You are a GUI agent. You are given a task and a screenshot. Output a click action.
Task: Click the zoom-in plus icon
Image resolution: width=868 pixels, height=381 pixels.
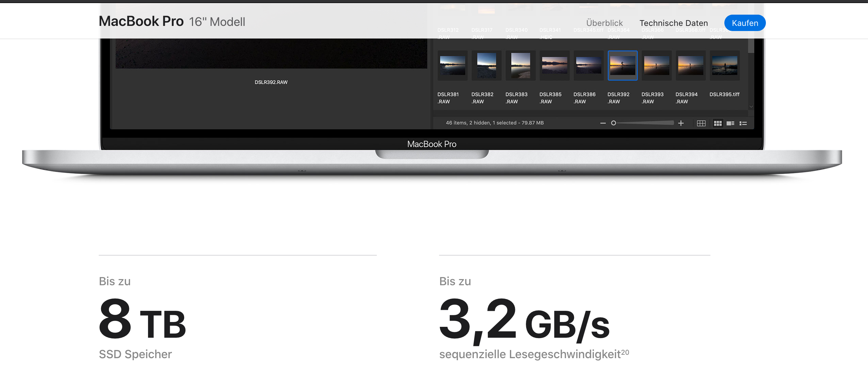tap(681, 123)
